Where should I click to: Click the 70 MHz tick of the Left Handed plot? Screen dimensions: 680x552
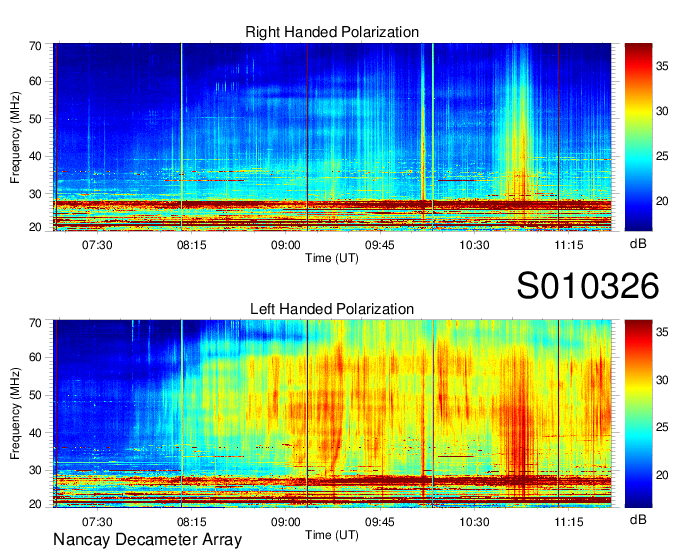(x=35, y=323)
